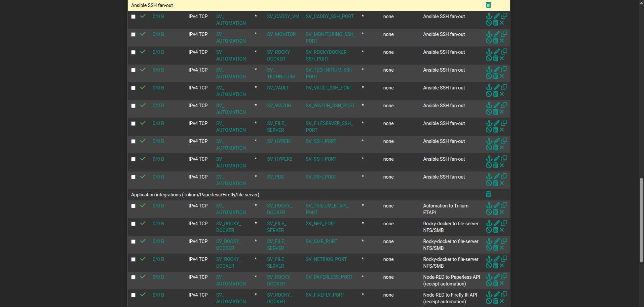Screen dimensions: 644x307
Task: Open the SV_NFS_PORT alias link
Action: (321, 224)
